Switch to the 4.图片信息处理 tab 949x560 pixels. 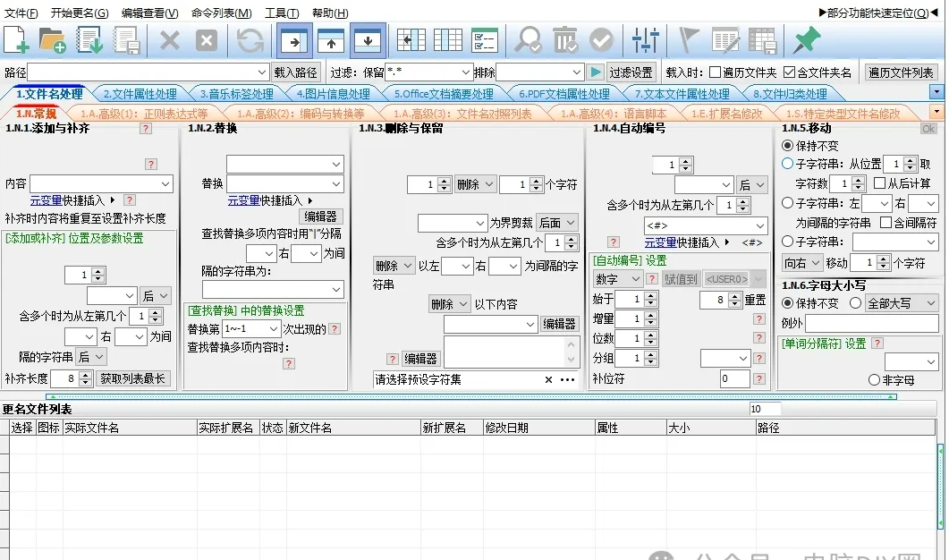pos(333,94)
